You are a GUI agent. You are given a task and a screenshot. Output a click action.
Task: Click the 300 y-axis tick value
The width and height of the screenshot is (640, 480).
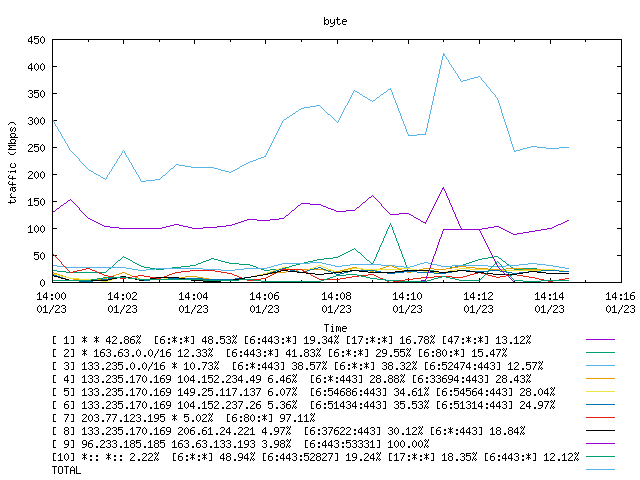tap(36, 121)
